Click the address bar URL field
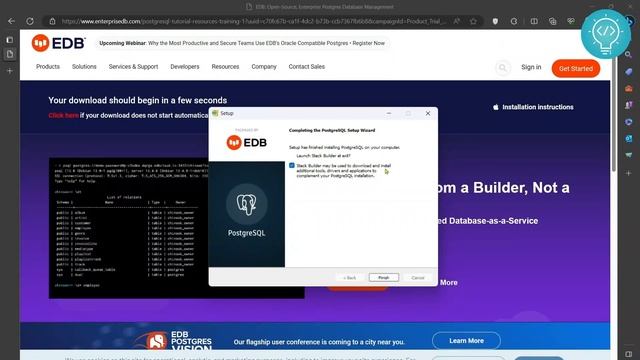The image size is (640, 360). 253,21
